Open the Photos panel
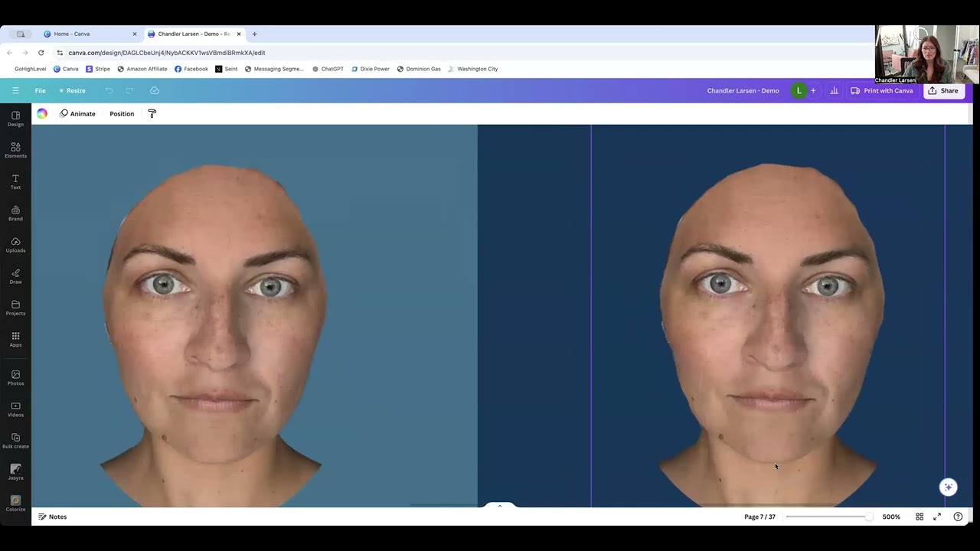Viewport: 980px width, 551px height. click(15, 378)
